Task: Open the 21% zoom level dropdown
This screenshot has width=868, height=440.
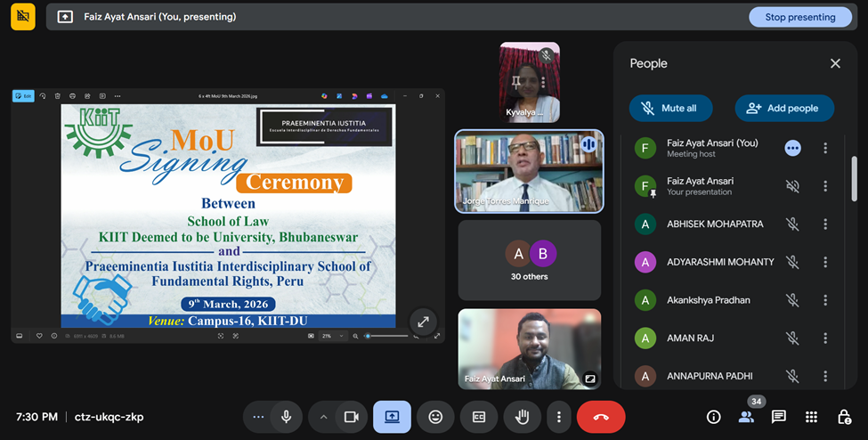Action: click(x=333, y=336)
